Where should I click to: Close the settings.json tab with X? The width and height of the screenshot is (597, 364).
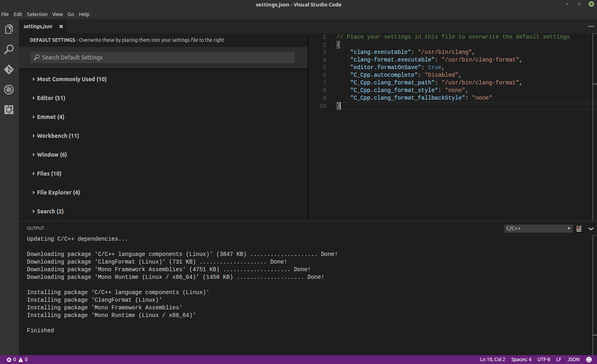pos(61,27)
